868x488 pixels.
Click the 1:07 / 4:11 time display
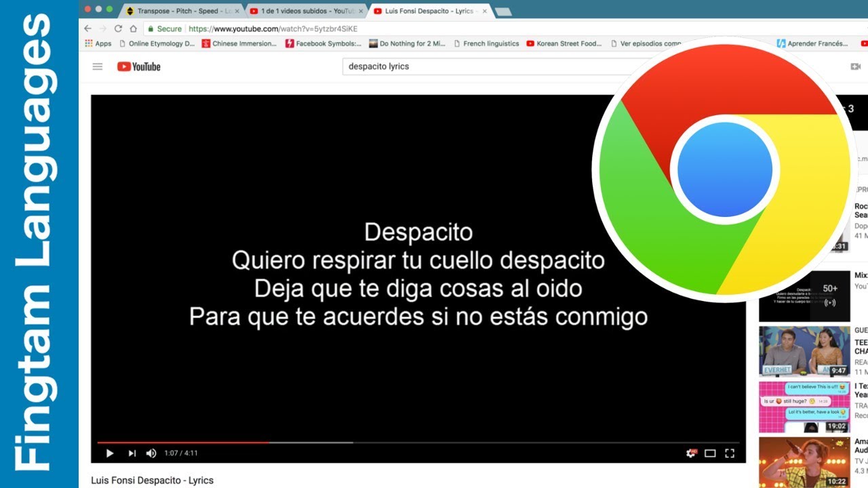click(181, 453)
